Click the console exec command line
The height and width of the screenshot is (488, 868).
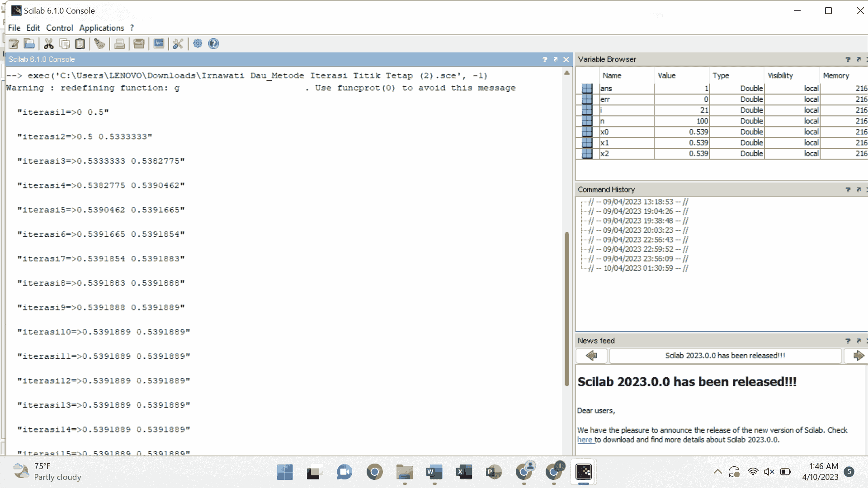coord(247,75)
